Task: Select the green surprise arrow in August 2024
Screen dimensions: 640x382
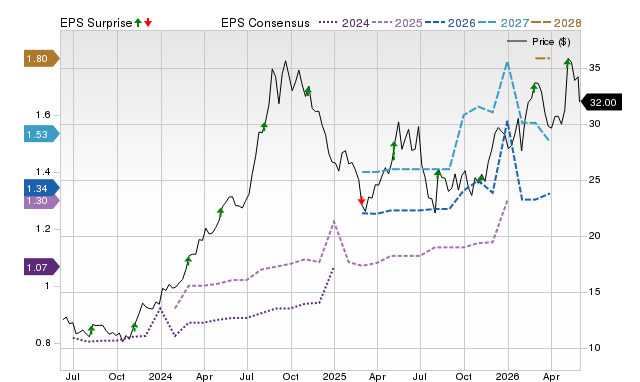Action: click(x=264, y=127)
